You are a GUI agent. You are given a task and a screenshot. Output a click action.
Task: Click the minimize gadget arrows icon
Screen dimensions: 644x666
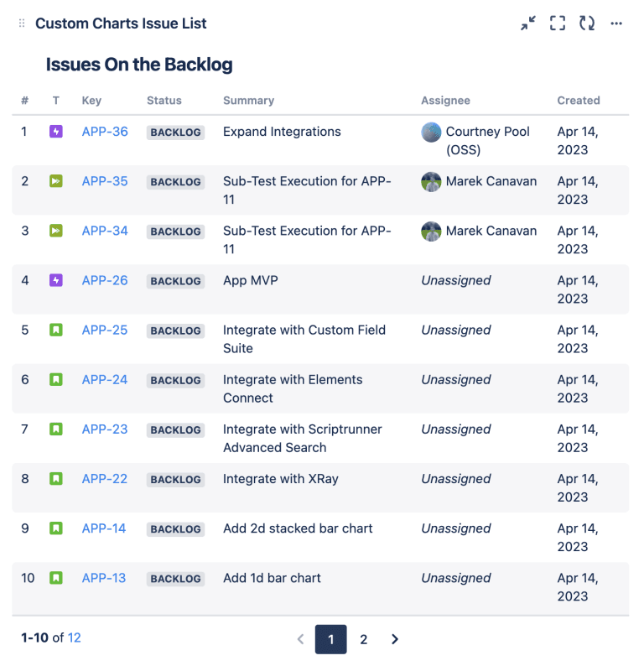pyautogui.click(x=527, y=23)
